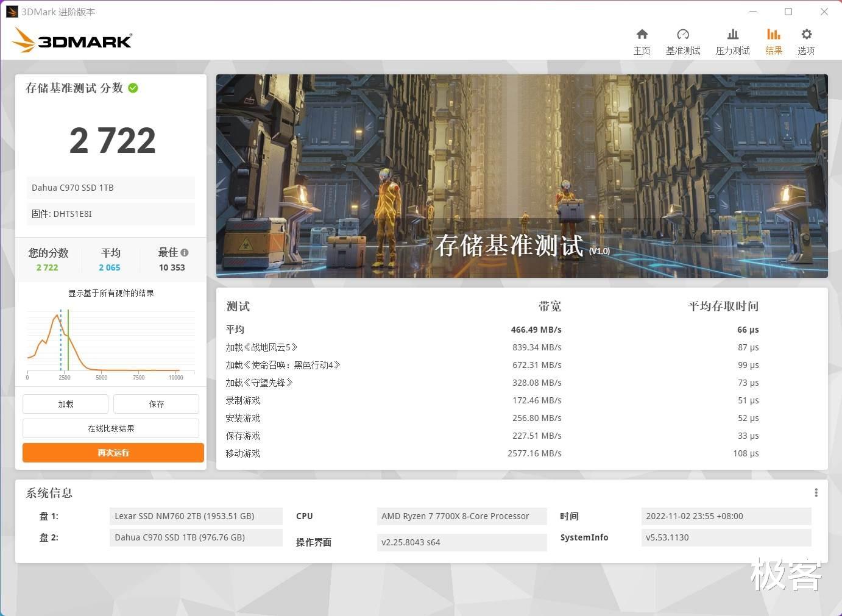Open the three-dot menu in 系统信息
Screen dimensions: 842x616
tap(816, 492)
